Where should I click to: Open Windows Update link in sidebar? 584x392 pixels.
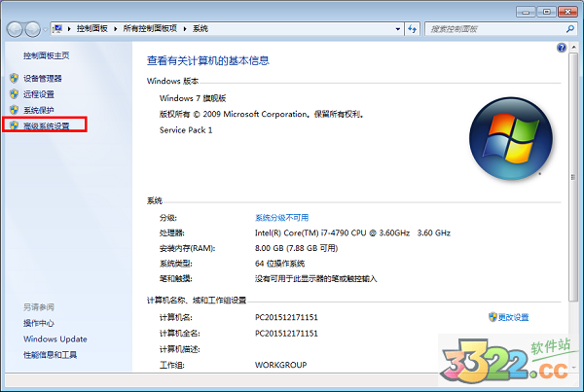55,339
